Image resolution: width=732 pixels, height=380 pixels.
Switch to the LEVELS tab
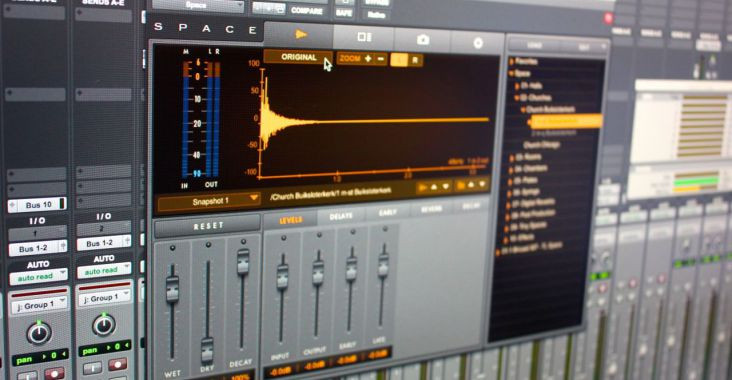290,220
